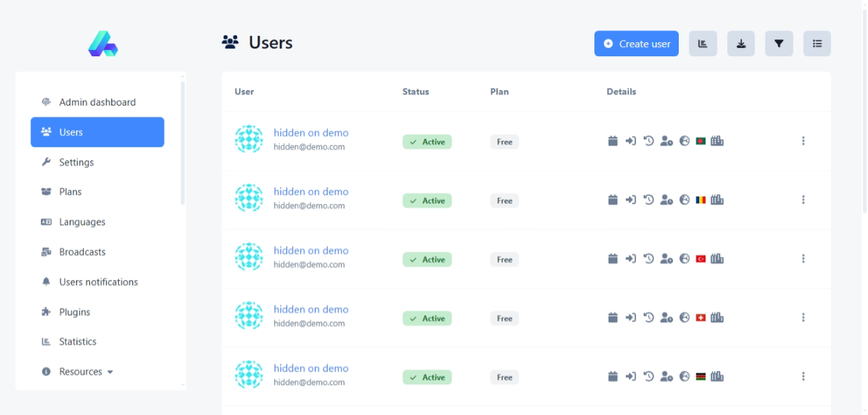868x415 pixels.
Task: Open the Plugins sidebar item
Action: click(x=75, y=312)
